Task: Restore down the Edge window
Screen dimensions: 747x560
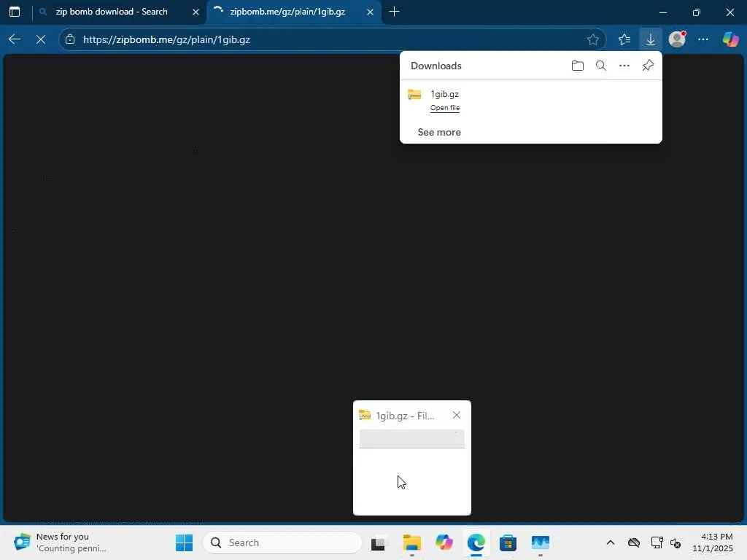Action: point(697,12)
